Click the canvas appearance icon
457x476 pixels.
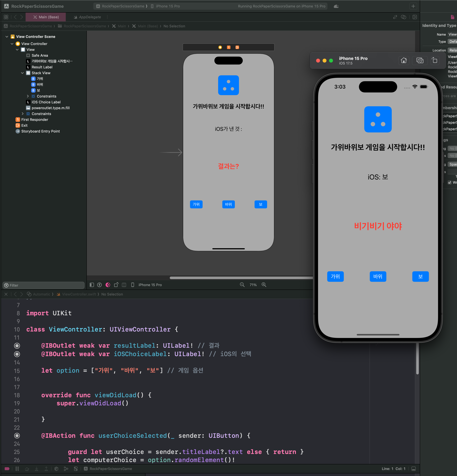point(108,285)
